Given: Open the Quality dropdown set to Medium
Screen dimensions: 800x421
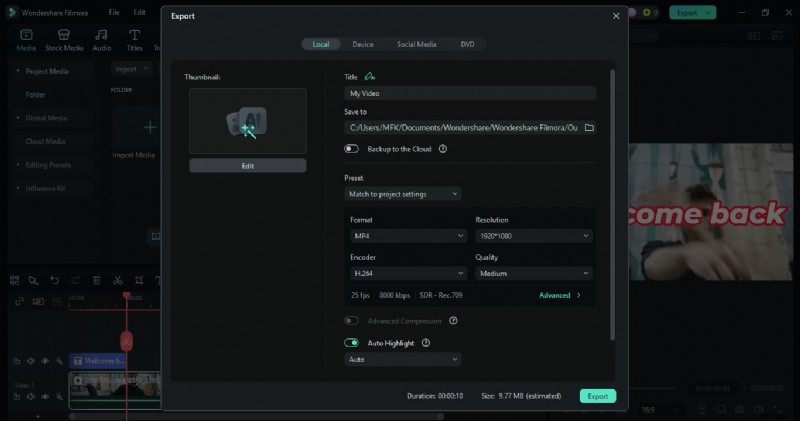Looking at the screenshot, I should point(533,273).
